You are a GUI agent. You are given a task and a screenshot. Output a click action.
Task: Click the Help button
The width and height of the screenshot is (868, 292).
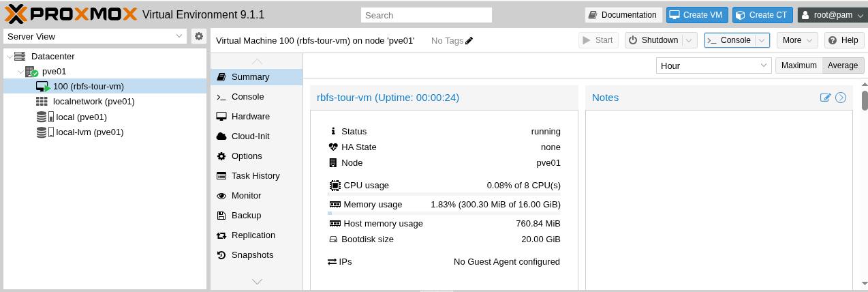click(x=844, y=40)
